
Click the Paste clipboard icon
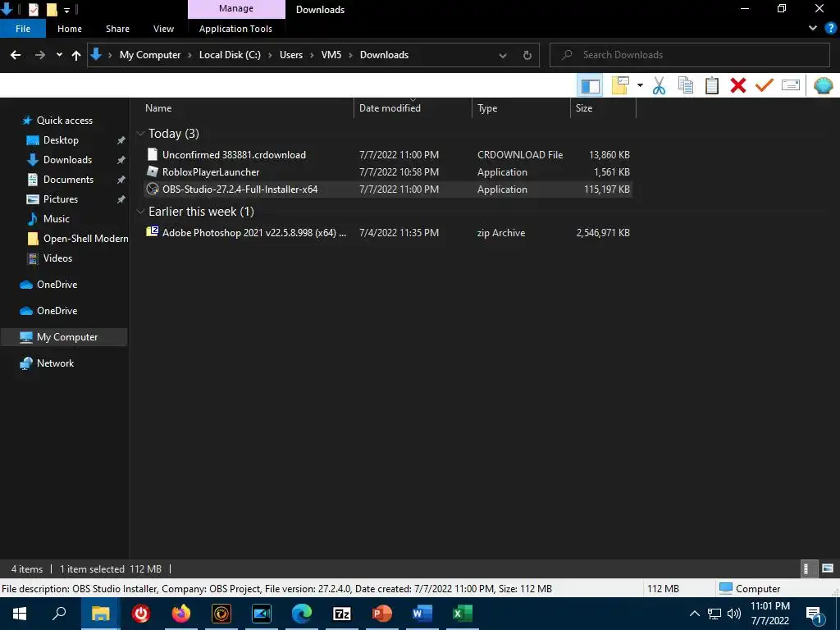click(711, 85)
